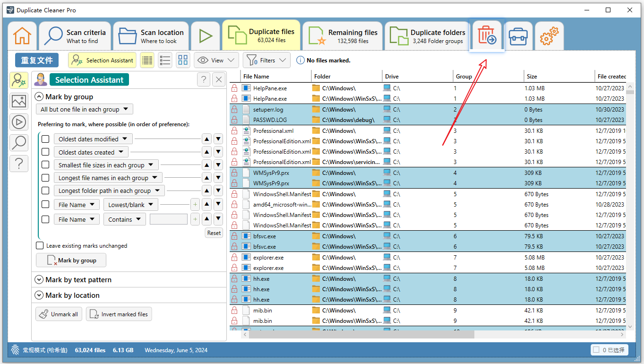Open Selection Assistant help question button
This screenshot has width=644, height=364.
tap(203, 79)
